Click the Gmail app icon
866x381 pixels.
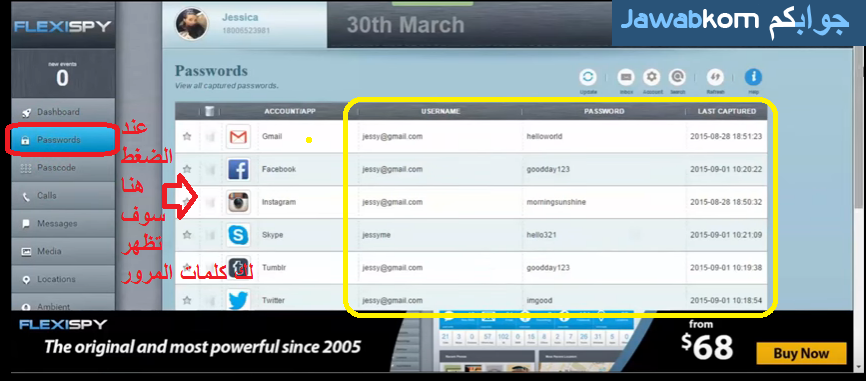click(238, 136)
